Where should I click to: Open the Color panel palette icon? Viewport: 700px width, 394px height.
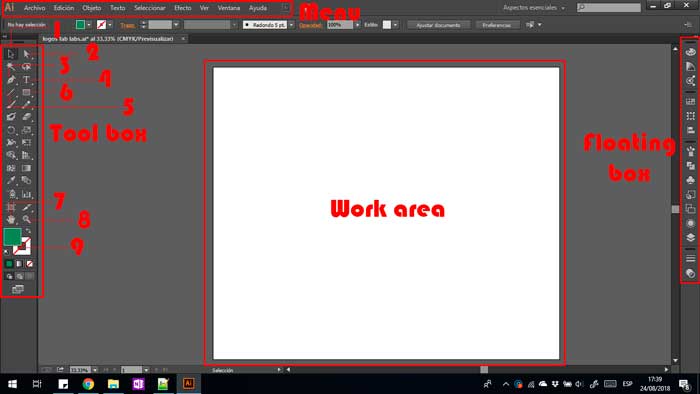[x=691, y=52]
